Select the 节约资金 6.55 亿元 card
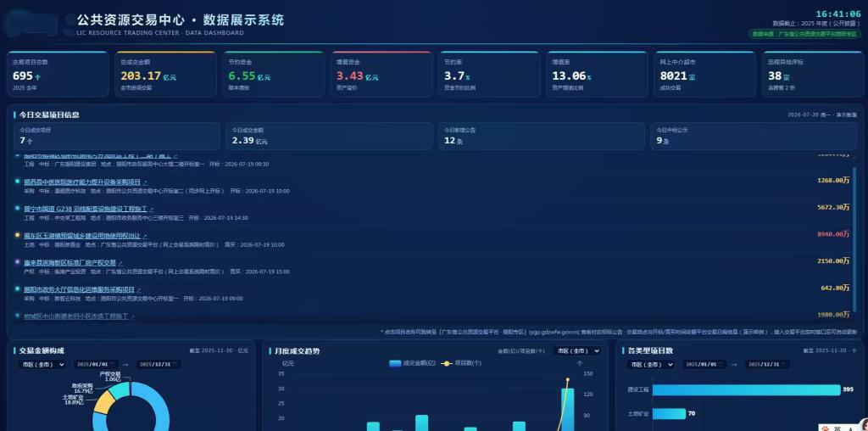 274,74
